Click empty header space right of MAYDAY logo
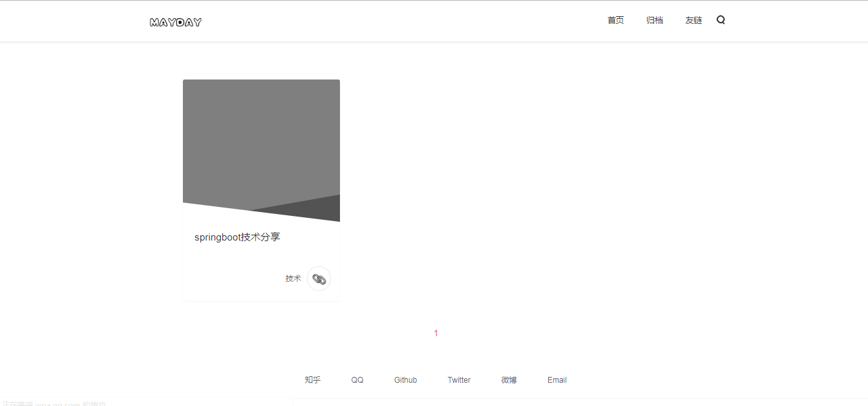 (388, 22)
